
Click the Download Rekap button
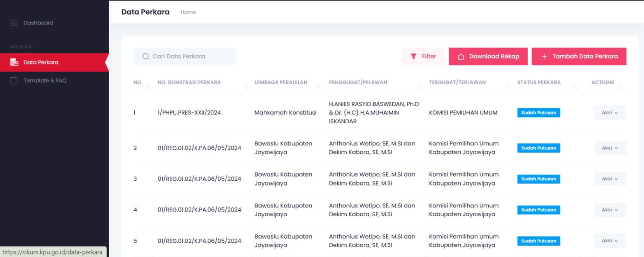pyautogui.click(x=488, y=57)
